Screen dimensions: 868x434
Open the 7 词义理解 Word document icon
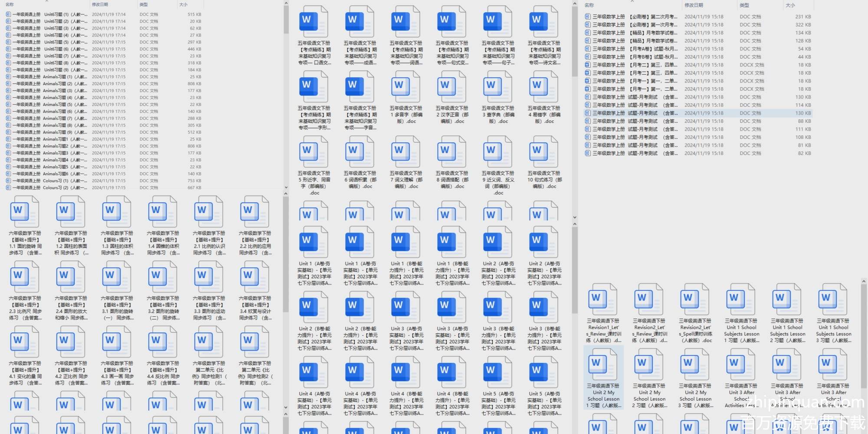point(406,152)
